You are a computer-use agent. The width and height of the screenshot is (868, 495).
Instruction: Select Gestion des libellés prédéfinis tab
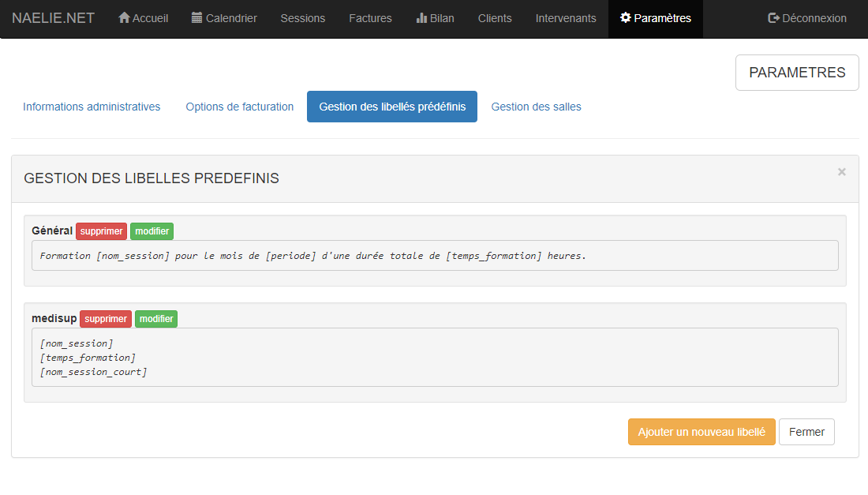(392, 107)
